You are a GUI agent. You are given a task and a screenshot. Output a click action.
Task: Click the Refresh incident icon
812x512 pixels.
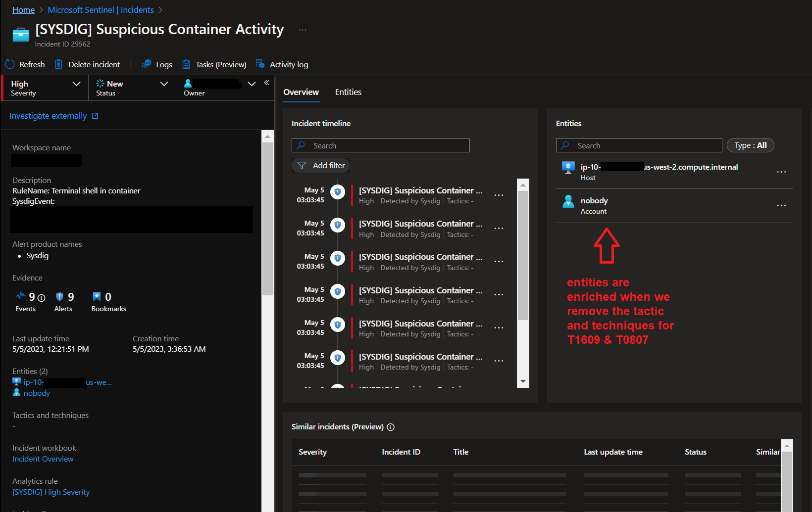click(9, 64)
